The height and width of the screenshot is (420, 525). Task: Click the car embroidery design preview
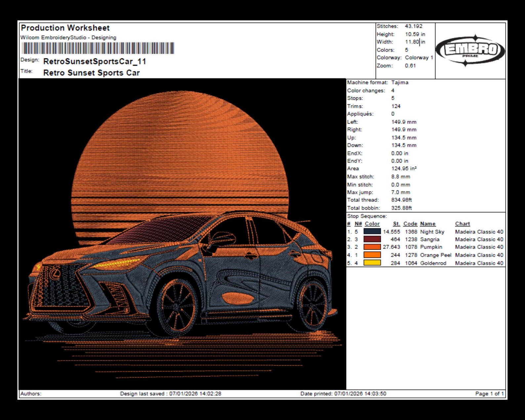coord(182,234)
